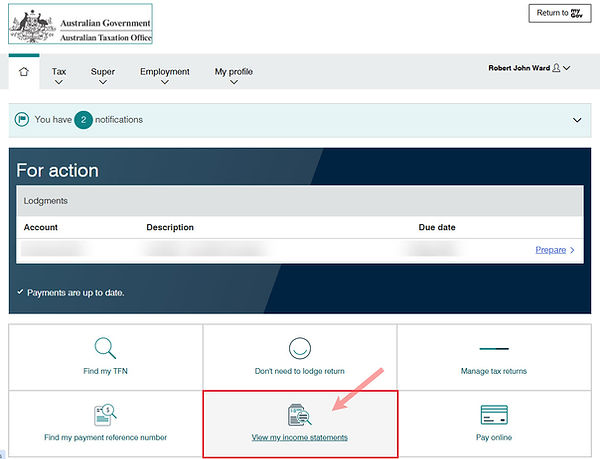The image size is (600, 459).
Task: Open Manage tax returns link
Action: 494,371
